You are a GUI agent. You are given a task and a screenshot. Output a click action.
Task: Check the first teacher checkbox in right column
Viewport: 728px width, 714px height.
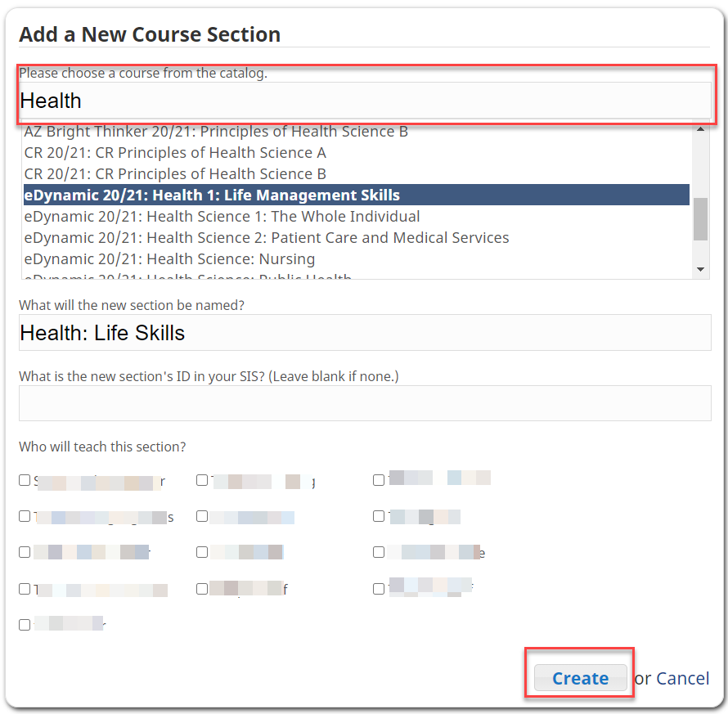(x=379, y=480)
